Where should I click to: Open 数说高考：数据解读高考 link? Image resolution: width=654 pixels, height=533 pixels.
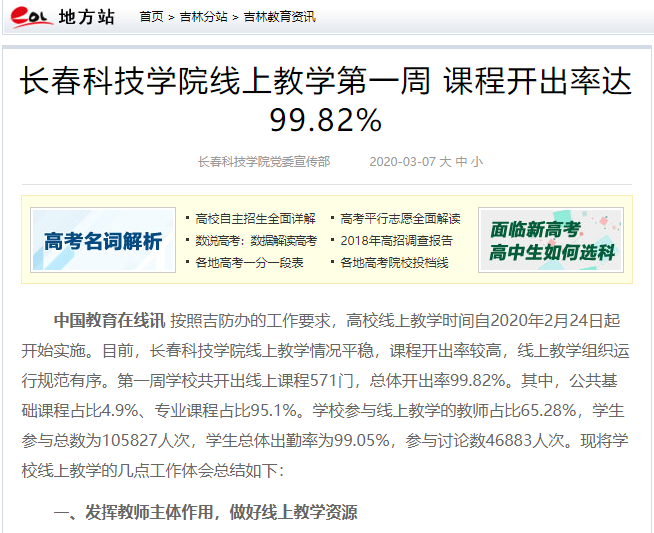[x=255, y=240]
